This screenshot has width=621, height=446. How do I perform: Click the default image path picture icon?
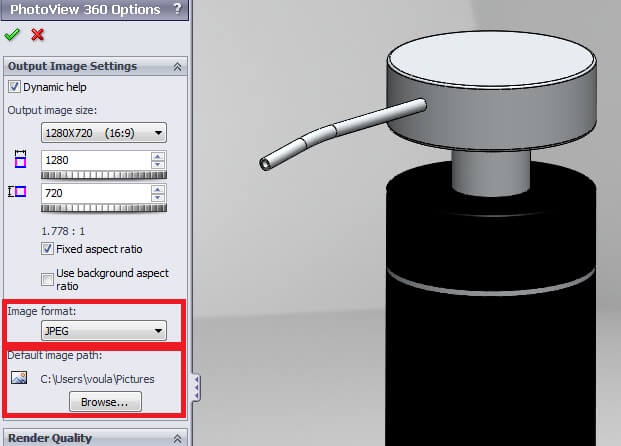[x=19, y=378]
